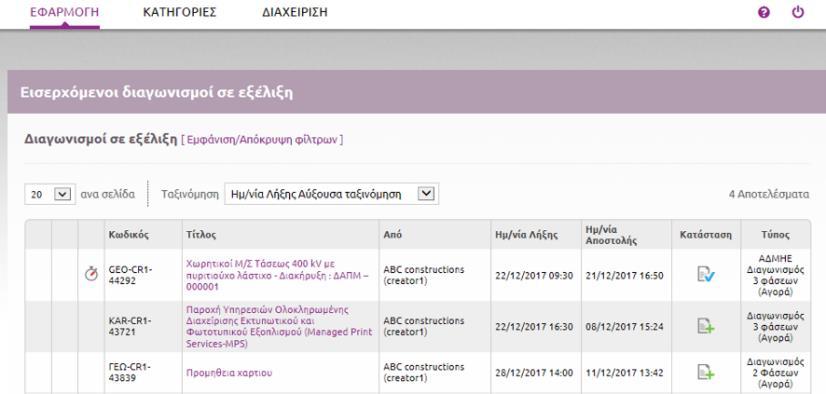Click the Από column header
Viewport: 826px width, 394px height.
(x=392, y=235)
